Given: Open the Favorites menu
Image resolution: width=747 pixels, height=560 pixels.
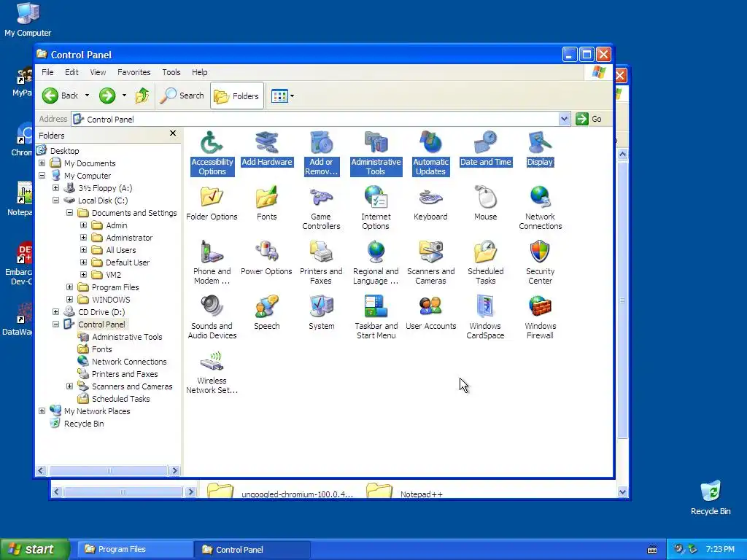Looking at the screenshot, I should tap(134, 72).
